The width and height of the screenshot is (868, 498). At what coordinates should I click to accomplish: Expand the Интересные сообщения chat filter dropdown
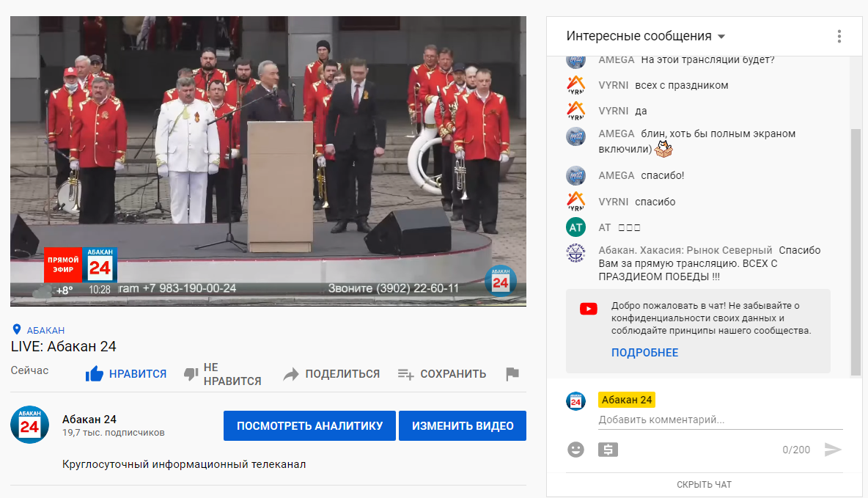pyautogui.click(x=645, y=37)
